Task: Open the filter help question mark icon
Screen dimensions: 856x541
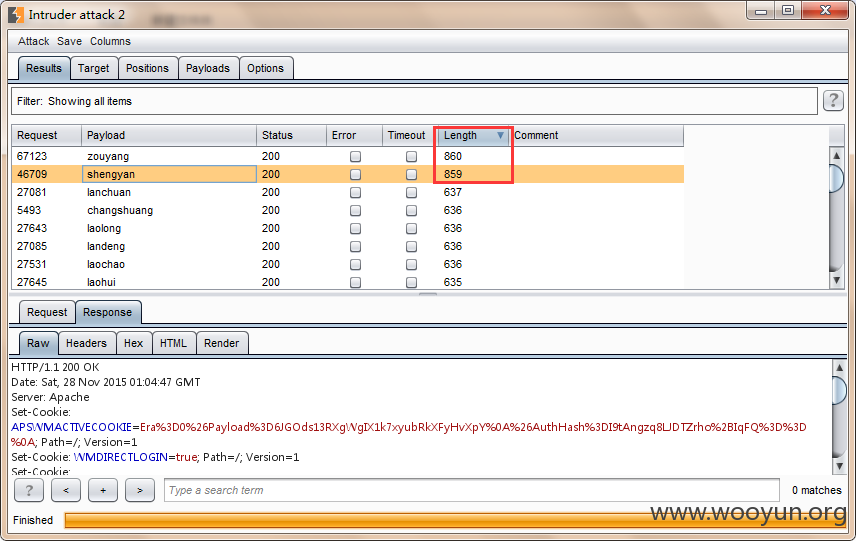Action: [x=833, y=100]
